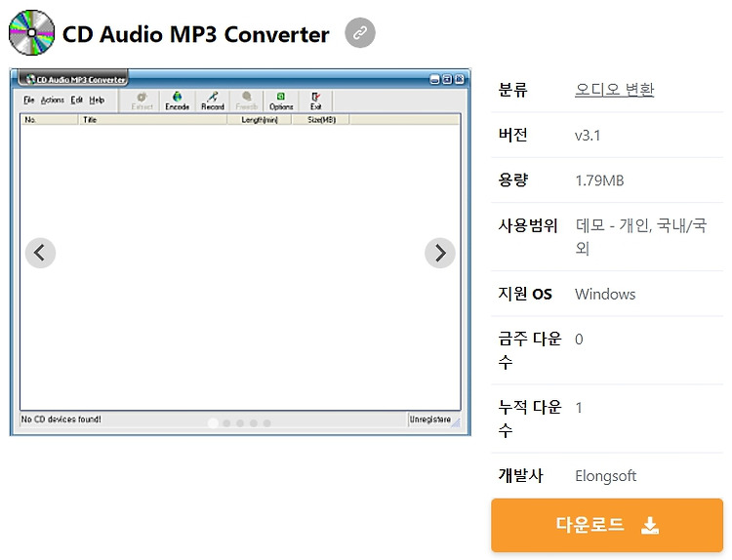Show the previous screenshot with left arrow
The image size is (732, 560).
click(40, 253)
